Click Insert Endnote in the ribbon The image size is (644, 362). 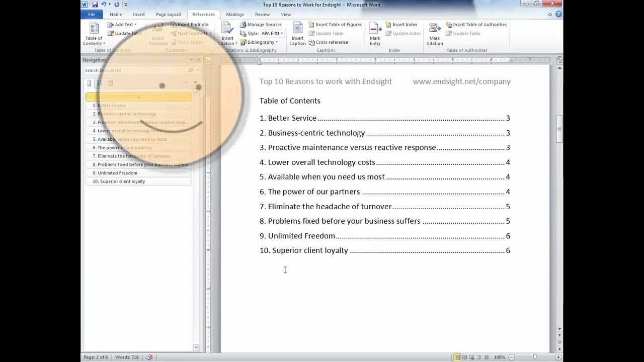(x=189, y=25)
